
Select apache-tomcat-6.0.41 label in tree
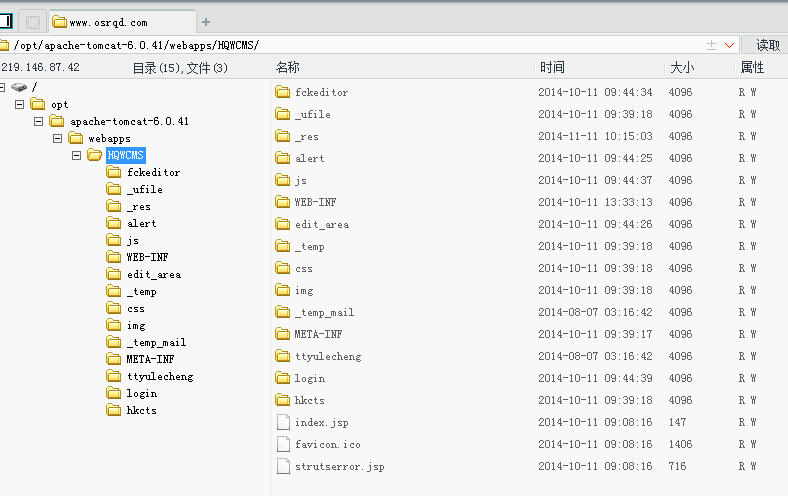click(x=130, y=122)
